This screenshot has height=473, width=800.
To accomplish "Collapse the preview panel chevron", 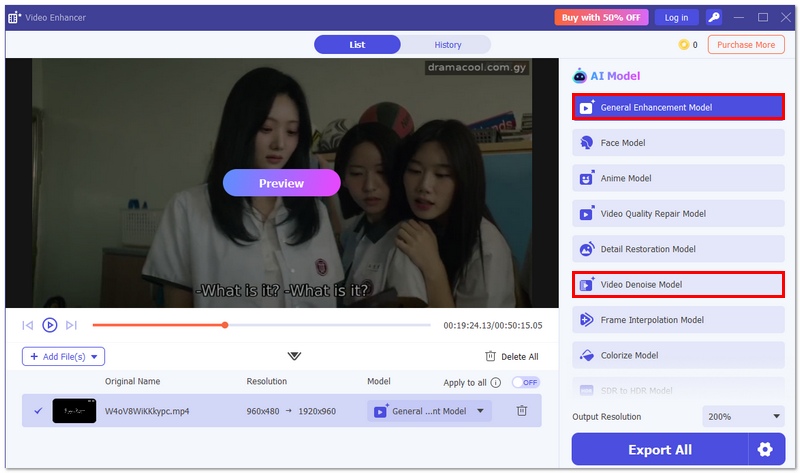I will (x=294, y=356).
